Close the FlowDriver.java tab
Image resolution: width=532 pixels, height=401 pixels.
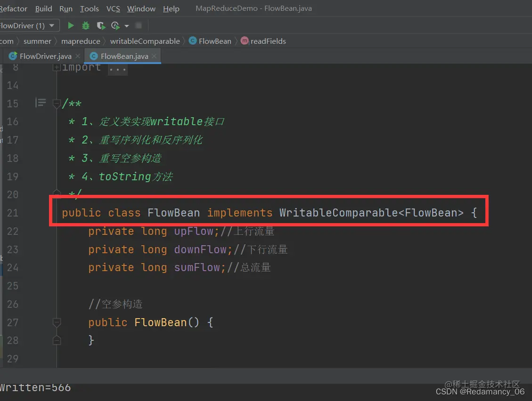coord(78,56)
